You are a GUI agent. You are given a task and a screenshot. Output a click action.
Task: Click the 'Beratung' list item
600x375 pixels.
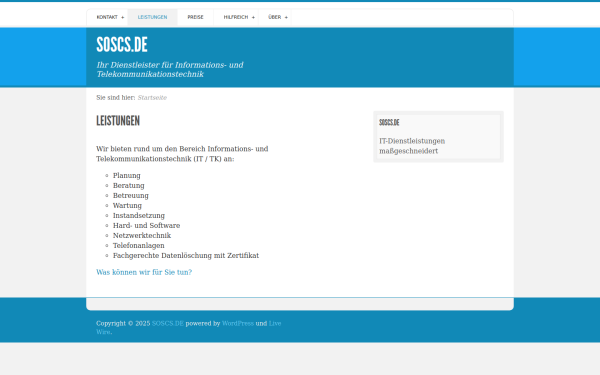[x=129, y=186]
